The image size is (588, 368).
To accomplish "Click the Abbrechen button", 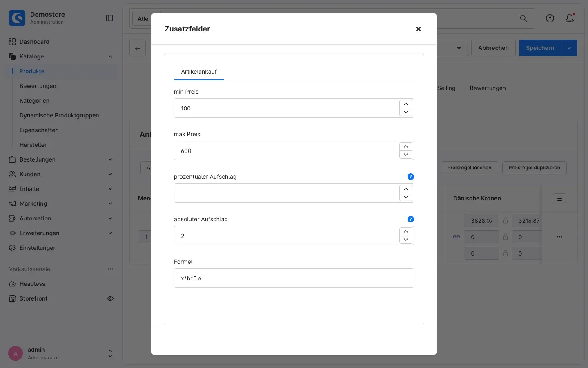I will click(493, 48).
